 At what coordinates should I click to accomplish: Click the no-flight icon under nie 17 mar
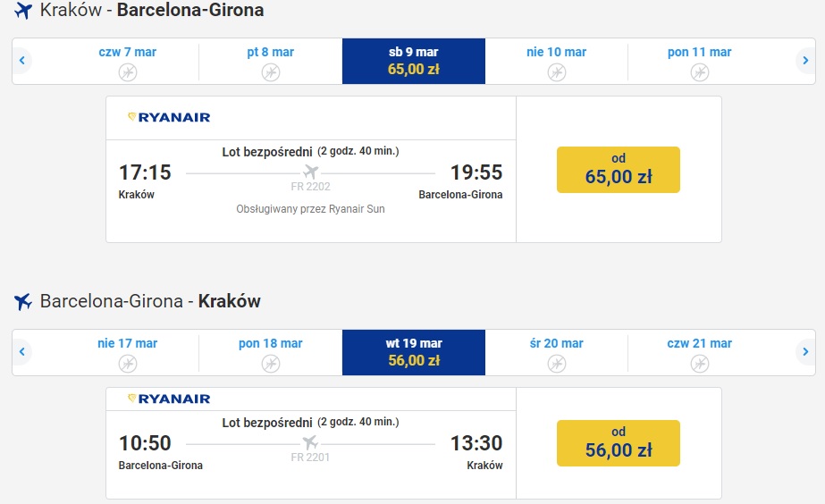click(x=127, y=363)
